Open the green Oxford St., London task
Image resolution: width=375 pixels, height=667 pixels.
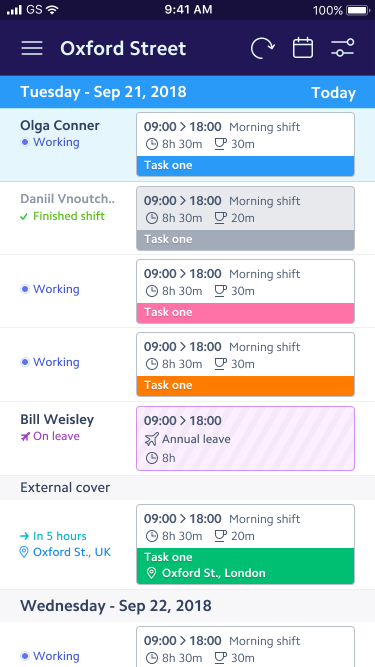(245, 566)
